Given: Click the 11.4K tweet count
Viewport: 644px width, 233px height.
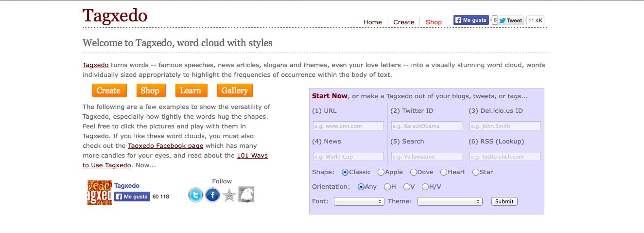Looking at the screenshot, I should pos(535,20).
